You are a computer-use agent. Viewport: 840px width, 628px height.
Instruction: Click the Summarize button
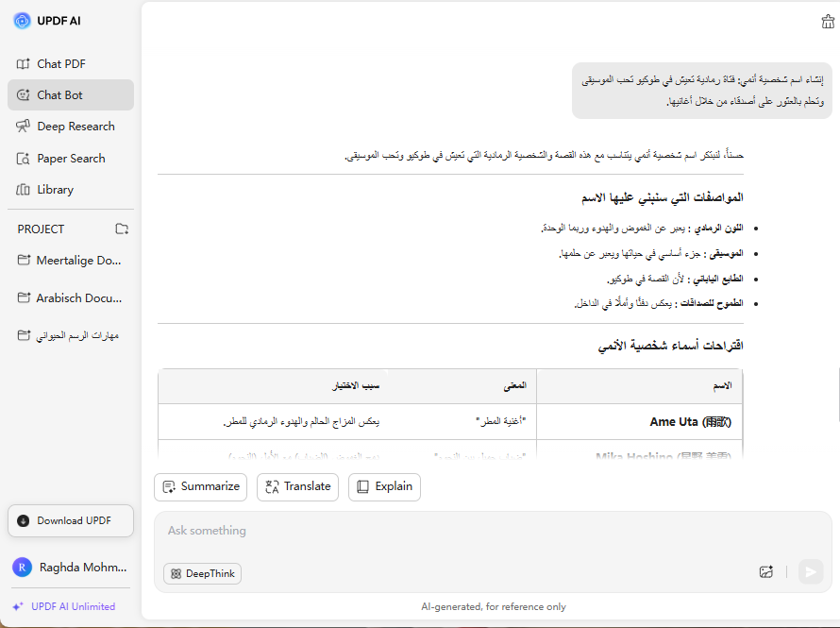[200, 487]
